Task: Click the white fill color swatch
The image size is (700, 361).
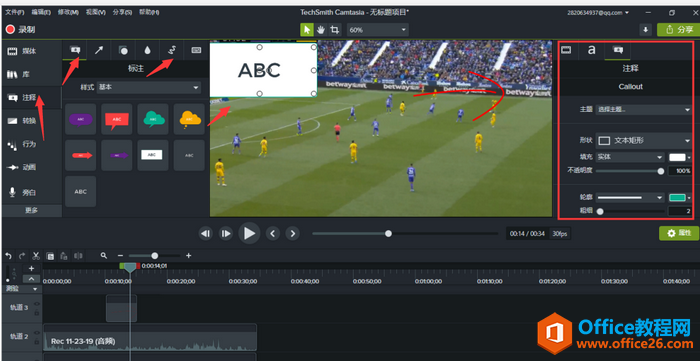Action: click(677, 157)
